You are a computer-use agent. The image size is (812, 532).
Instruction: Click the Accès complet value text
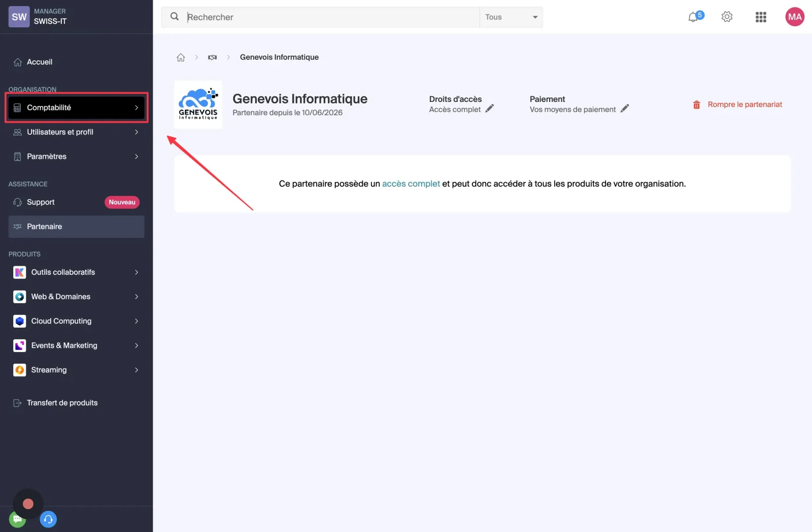pyautogui.click(x=455, y=110)
